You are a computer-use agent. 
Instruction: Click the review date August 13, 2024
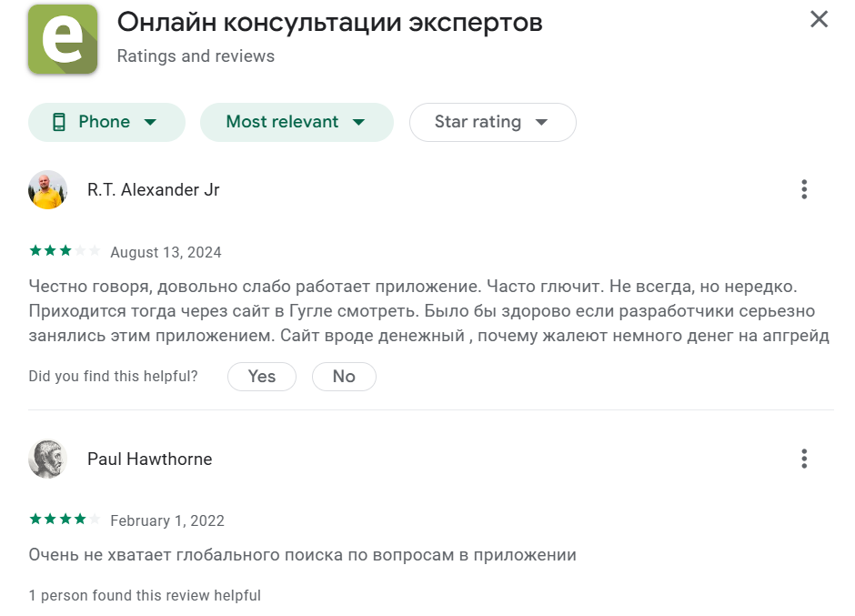coord(166,251)
